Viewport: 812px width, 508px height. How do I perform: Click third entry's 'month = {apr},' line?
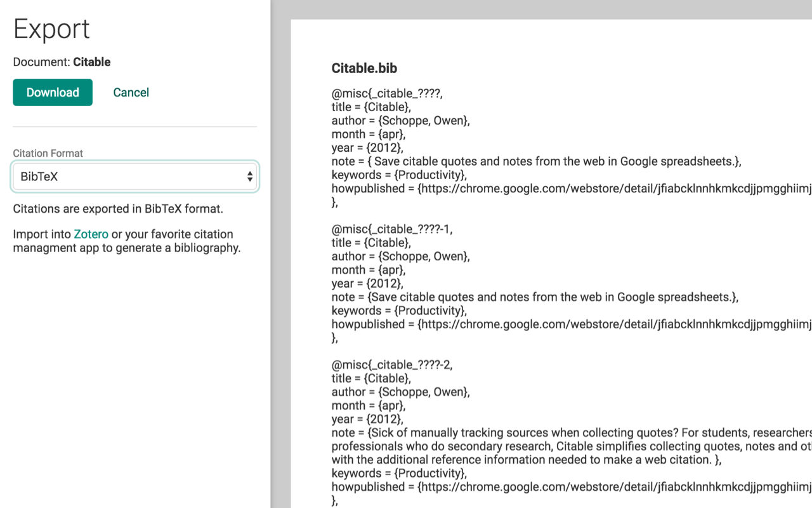point(368,406)
